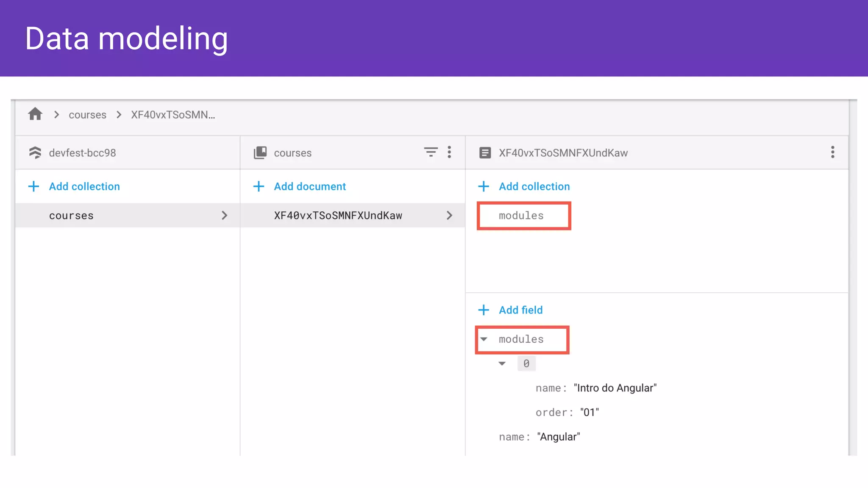Collapse array index 0 triangle
Image resolution: width=868 pixels, height=488 pixels.
(502, 363)
